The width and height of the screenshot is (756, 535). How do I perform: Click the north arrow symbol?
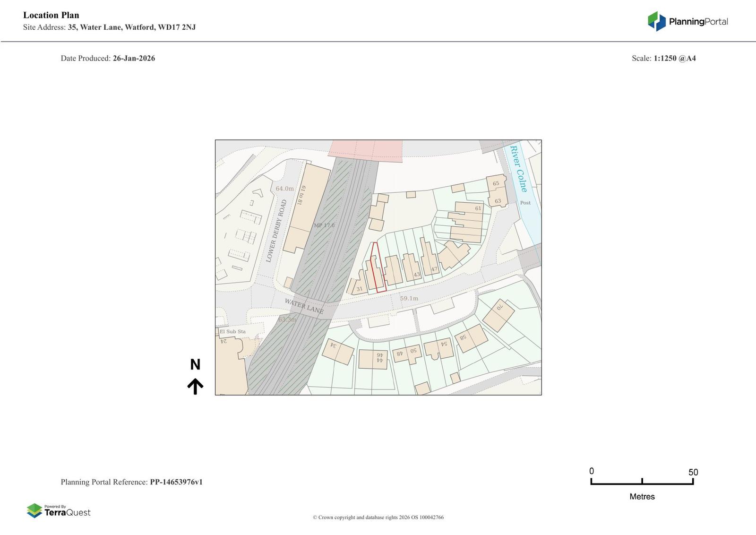[195, 386]
